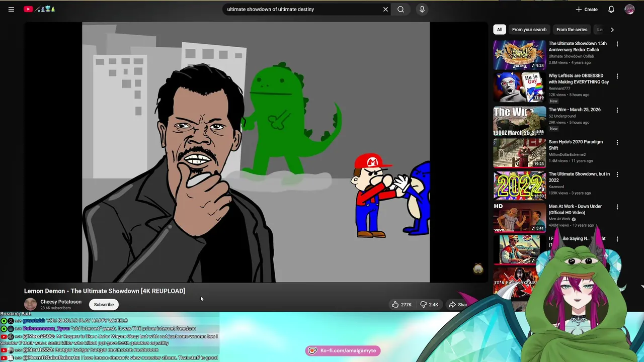Screen dimensions: 644x362
Task: Open options for Why Leftists are OBSESSED video
Action: pos(617,76)
